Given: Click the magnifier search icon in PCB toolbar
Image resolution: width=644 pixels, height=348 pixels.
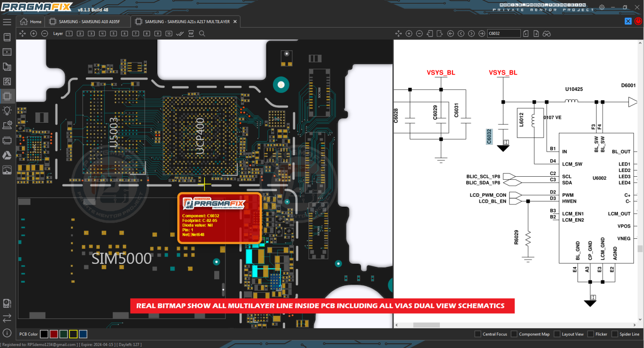Looking at the screenshot, I should tap(202, 34).
